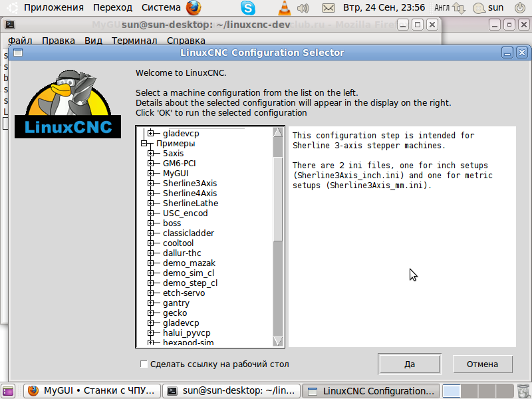Screen dimensions: 532x399
Task: Switch to the first workspace
Action: pyautogui.click(x=452, y=391)
